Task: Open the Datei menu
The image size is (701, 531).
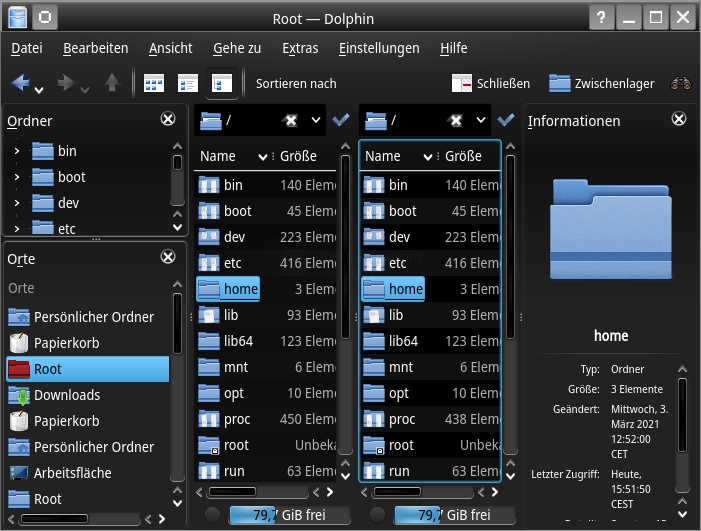Action: [27, 48]
